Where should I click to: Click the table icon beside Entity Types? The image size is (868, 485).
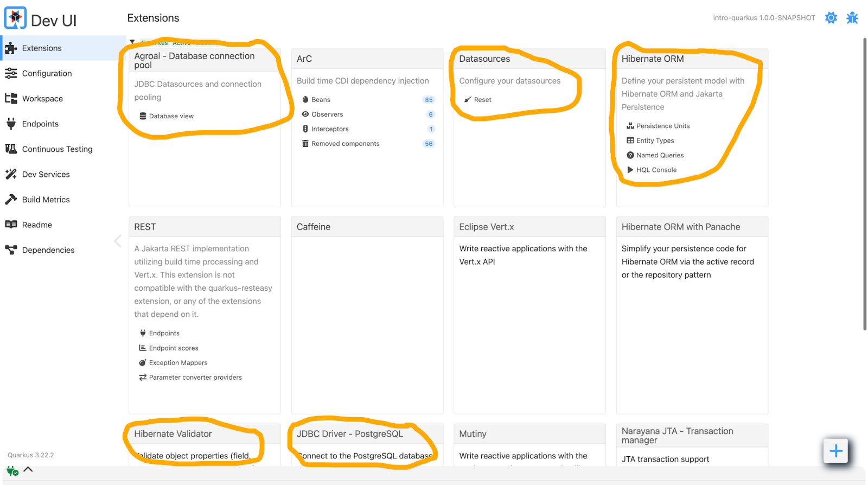click(x=630, y=141)
